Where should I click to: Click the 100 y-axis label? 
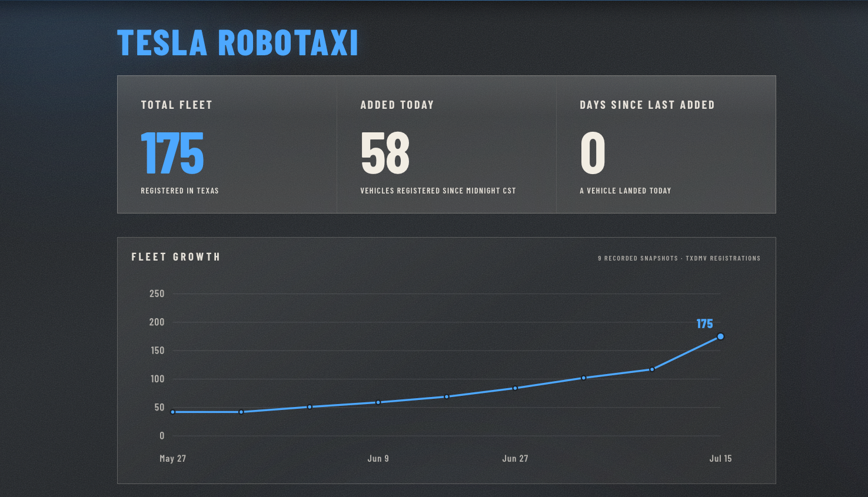click(157, 379)
